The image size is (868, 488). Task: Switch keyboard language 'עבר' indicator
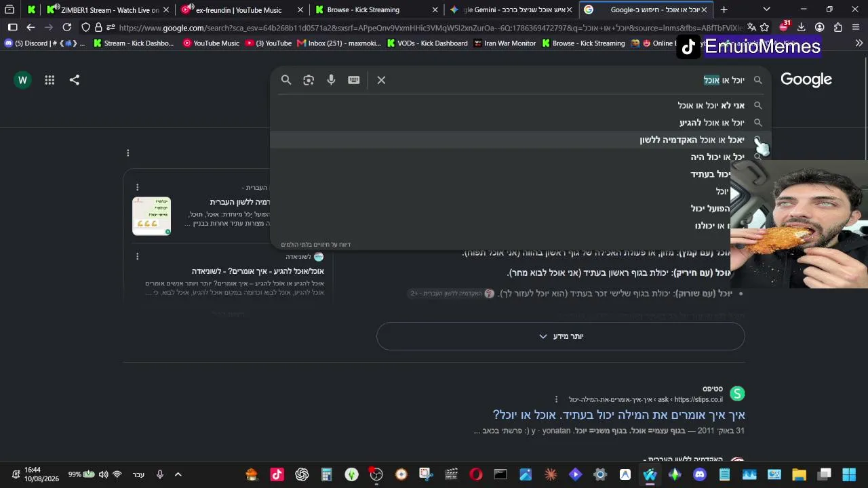138,474
